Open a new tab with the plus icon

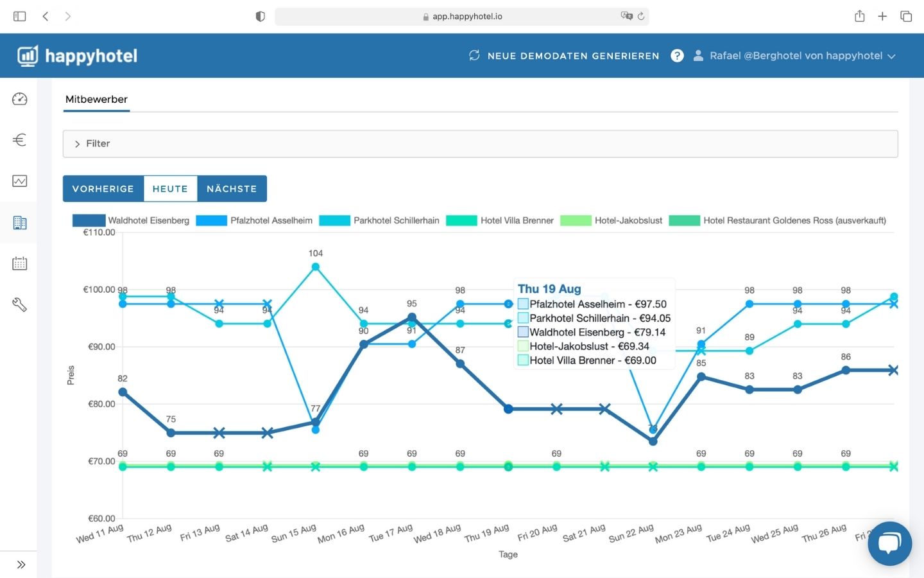(x=882, y=16)
